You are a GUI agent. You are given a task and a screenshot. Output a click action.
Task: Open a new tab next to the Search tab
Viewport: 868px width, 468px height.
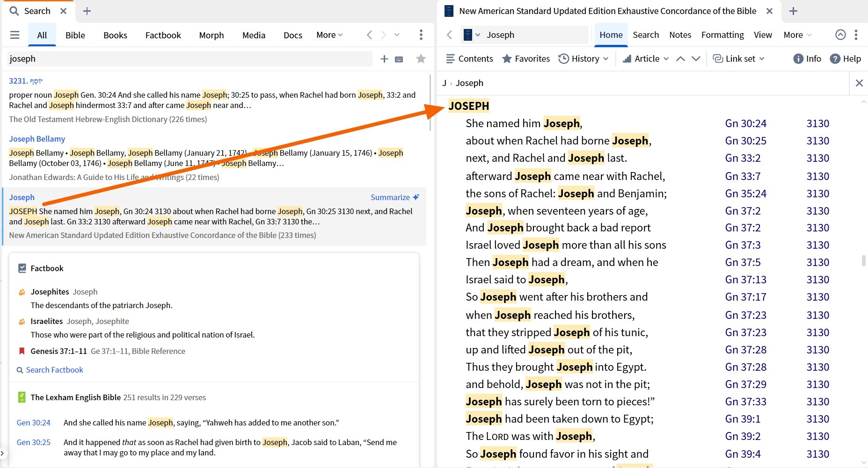click(87, 11)
